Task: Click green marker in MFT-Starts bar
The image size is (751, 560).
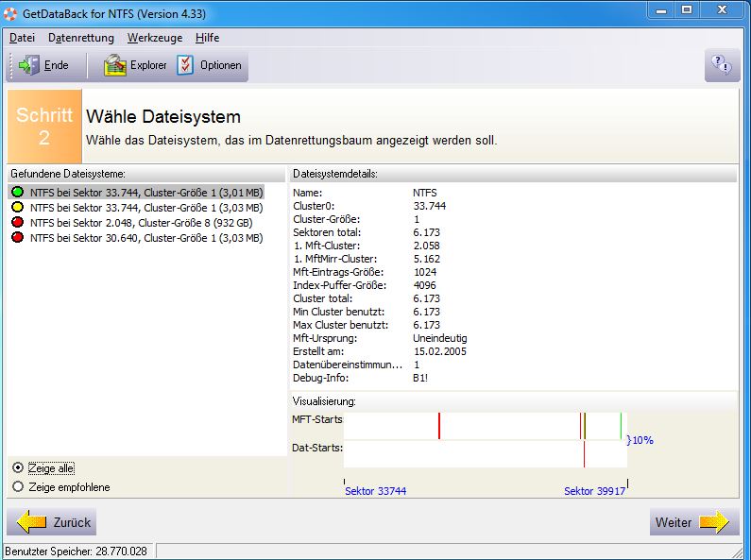Action: point(621,426)
